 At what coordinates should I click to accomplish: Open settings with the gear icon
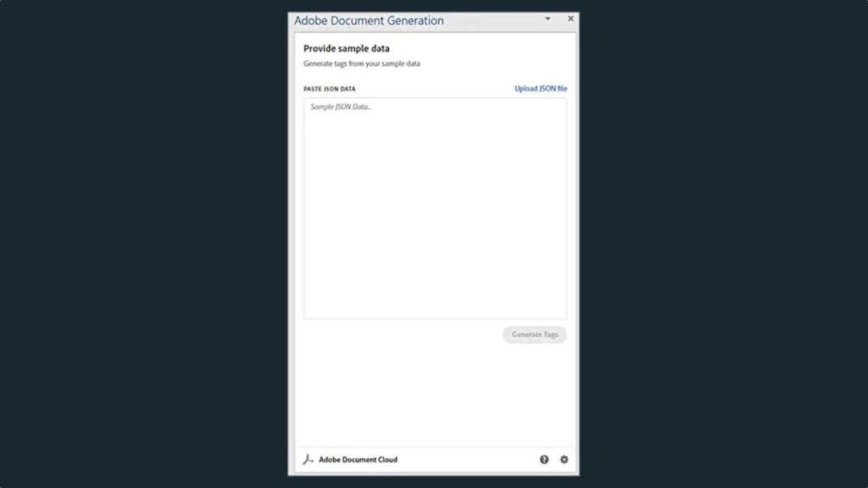[x=564, y=459]
